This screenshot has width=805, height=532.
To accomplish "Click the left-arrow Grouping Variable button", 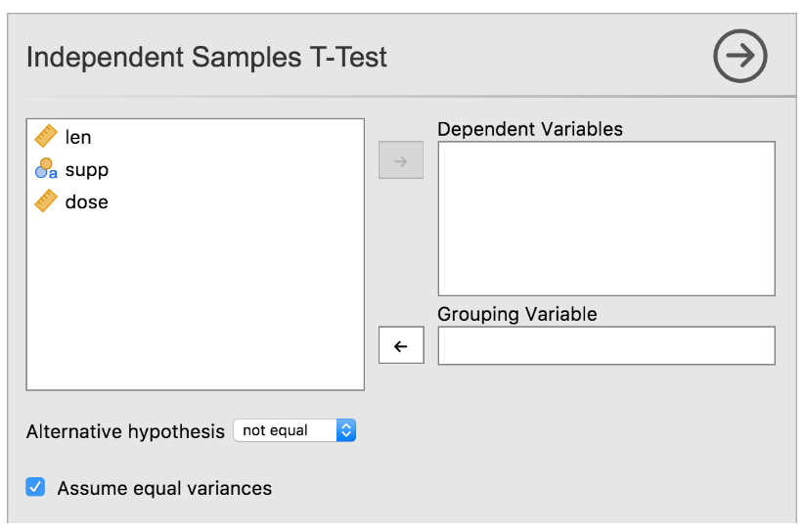I will (x=401, y=345).
